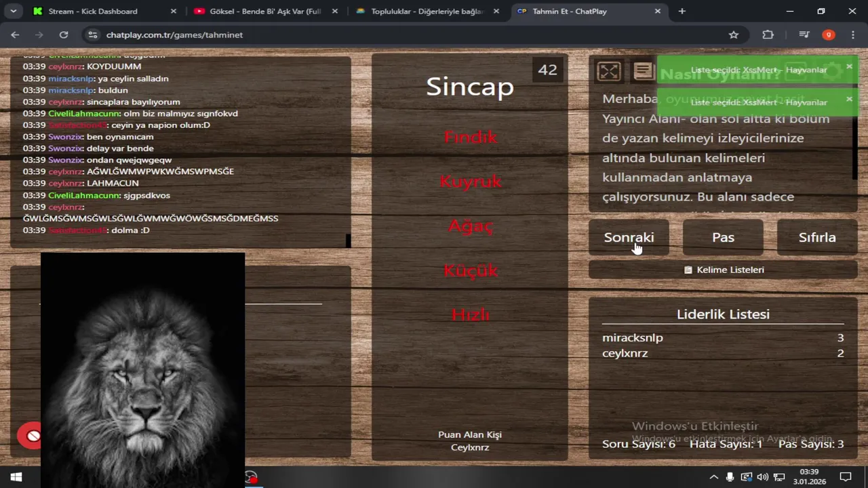Open Kelime Listeleri word lists

pos(723,270)
